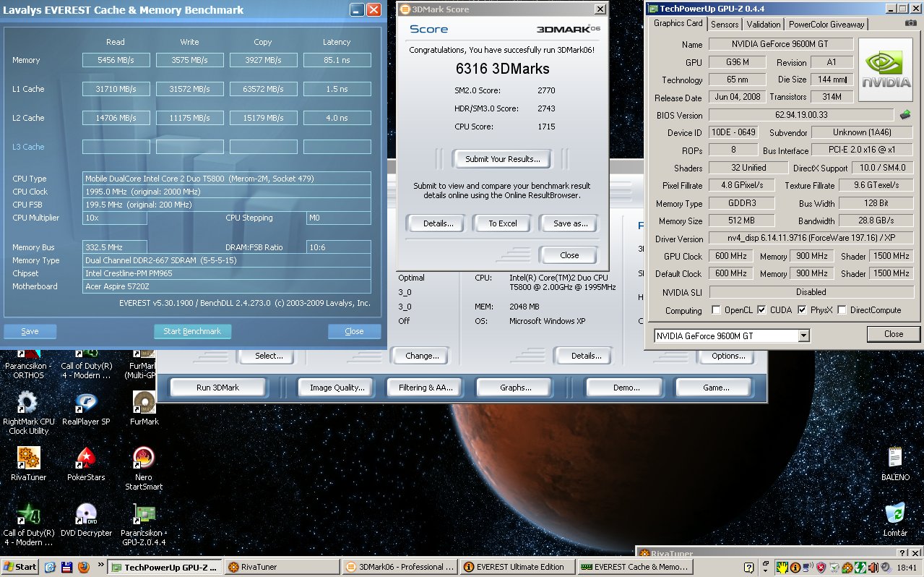Open the NVIDIA GeForce 9600M GT card dropdown
This screenshot has height=577, width=924.
pyautogui.click(x=803, y=335)
